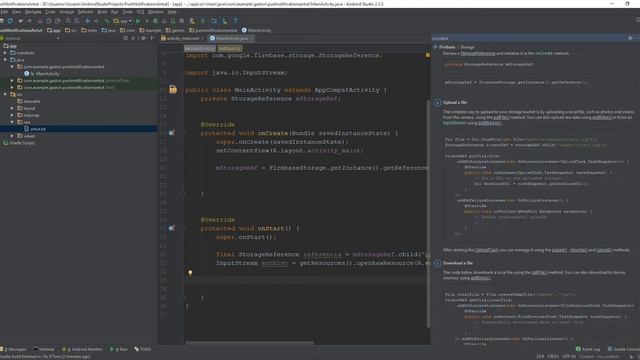Open the Build menu
This screenshot has width=640, height=360.
click(102, 12)
